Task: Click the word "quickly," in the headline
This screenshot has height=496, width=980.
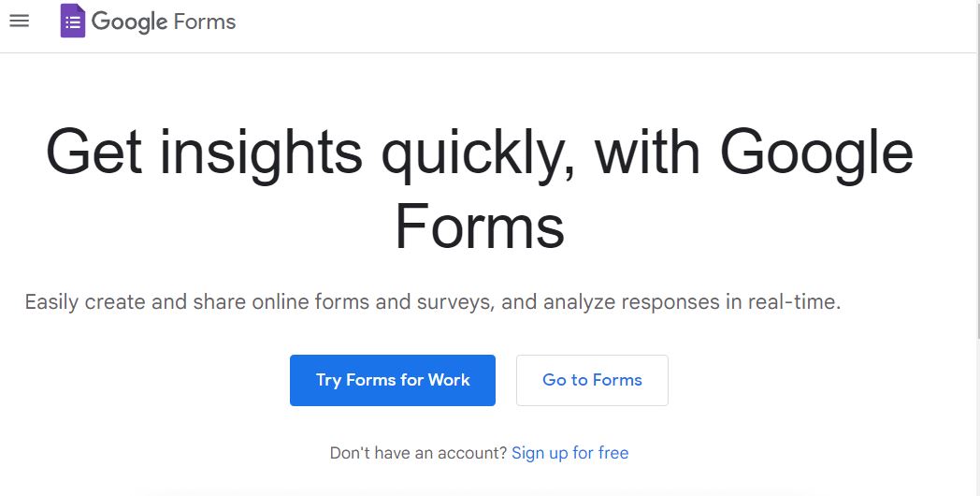Action: [478, 153]
